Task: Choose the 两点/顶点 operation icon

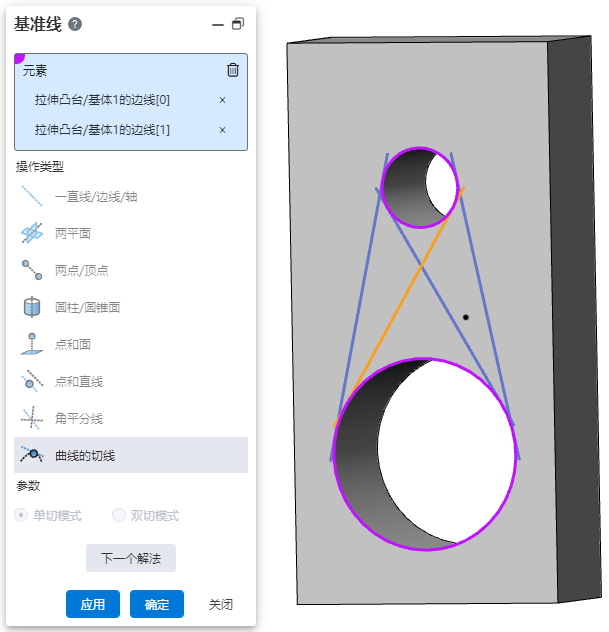Action: point(32,270)
